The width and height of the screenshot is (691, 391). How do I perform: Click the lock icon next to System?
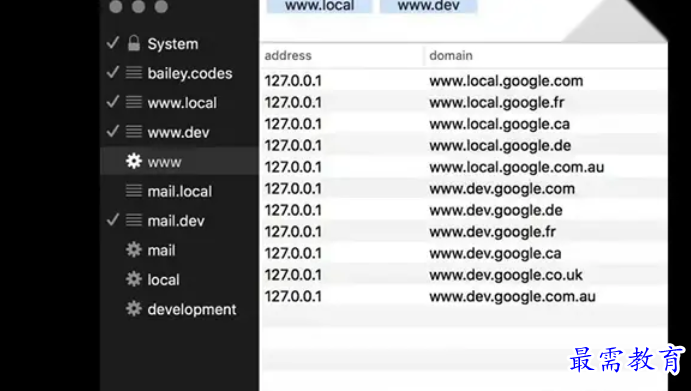point(134,43)
